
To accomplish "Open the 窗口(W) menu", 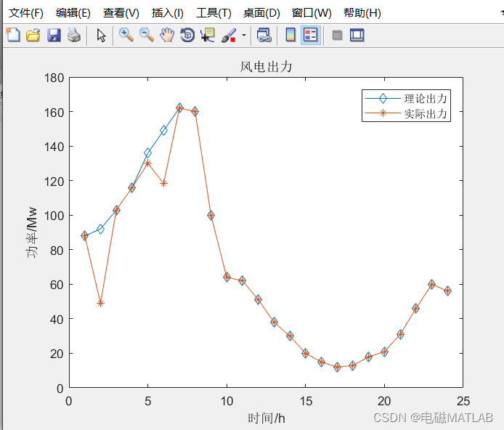I will 312,13.
